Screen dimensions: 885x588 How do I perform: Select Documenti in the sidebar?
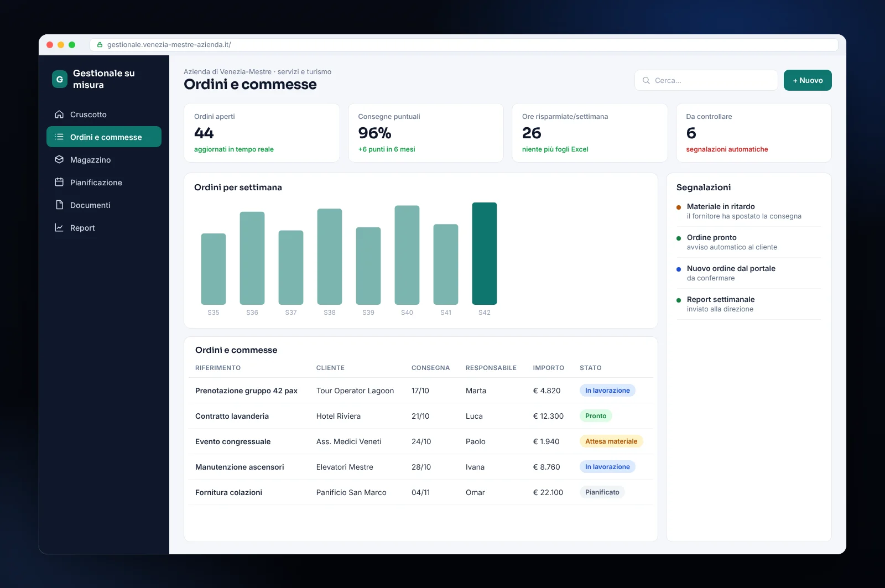click(104, 205)
